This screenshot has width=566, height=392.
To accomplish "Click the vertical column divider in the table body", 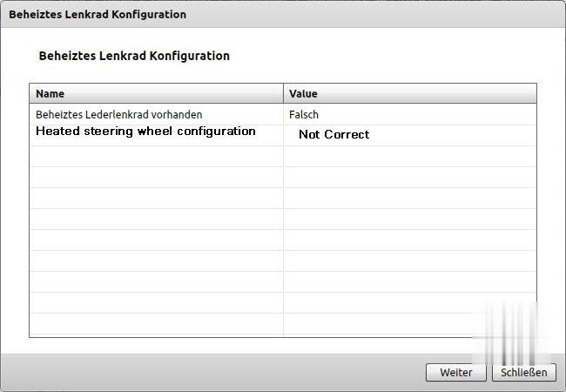I will (283, 231).
